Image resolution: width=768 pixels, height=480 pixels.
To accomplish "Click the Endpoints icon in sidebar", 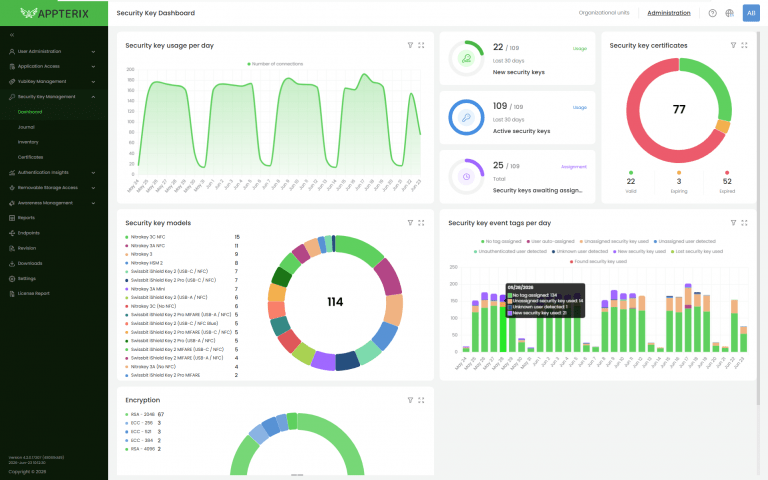I will [x=12, y=233].
